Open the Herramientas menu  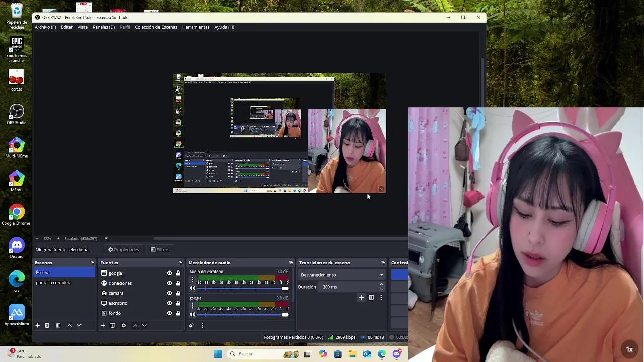[196, 27]
